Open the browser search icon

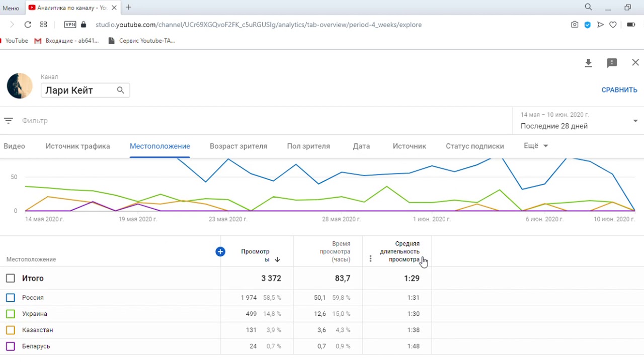click(x=588, y=7)
